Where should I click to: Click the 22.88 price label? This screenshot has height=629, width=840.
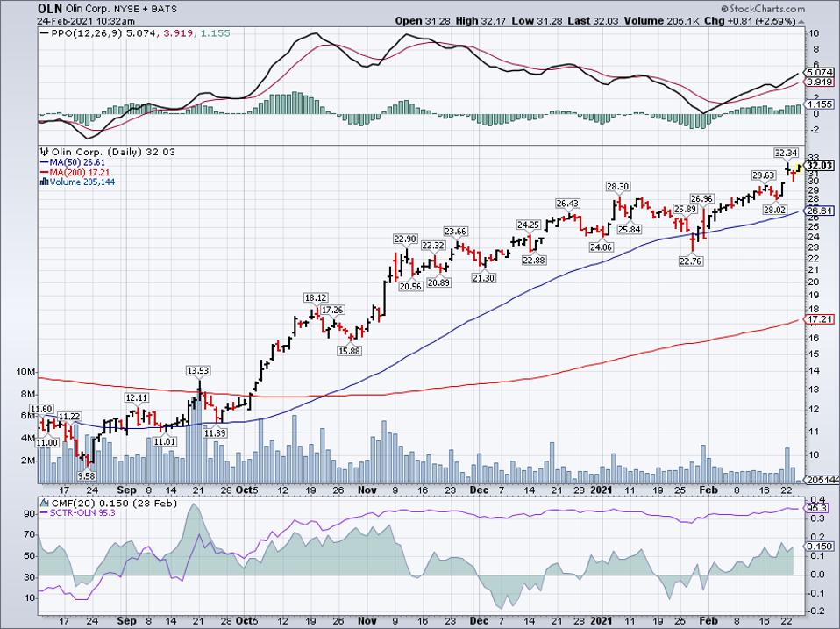pos(534,260)
